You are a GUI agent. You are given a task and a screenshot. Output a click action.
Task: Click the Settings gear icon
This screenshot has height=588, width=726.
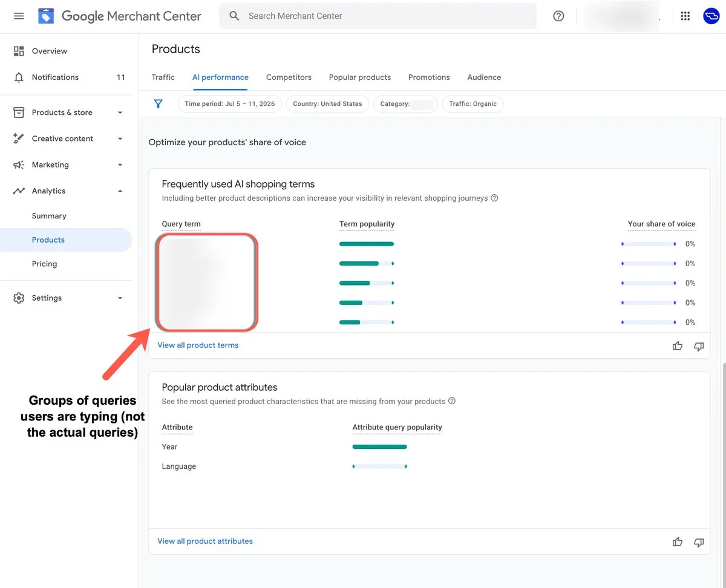pos(19,298)
